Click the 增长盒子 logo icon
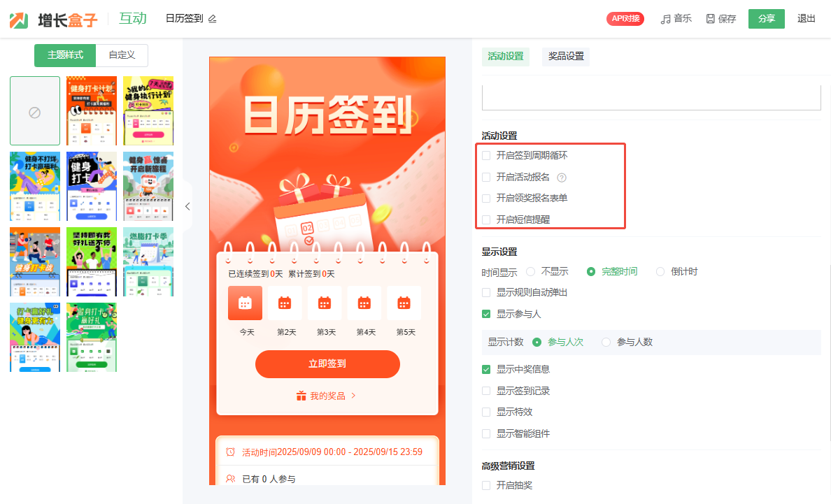Image resolution: width=831 pixels, height=504 pixels. click(20, 20)
